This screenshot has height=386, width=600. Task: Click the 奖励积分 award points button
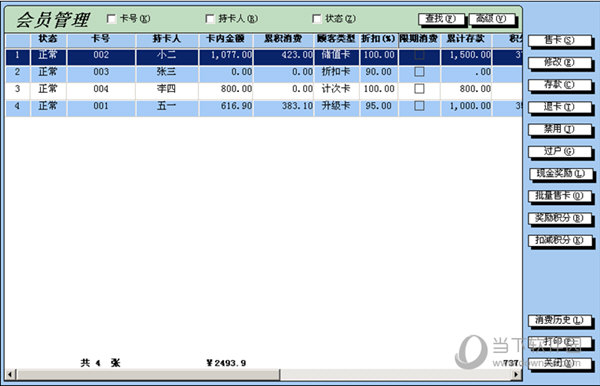[560, 218]
